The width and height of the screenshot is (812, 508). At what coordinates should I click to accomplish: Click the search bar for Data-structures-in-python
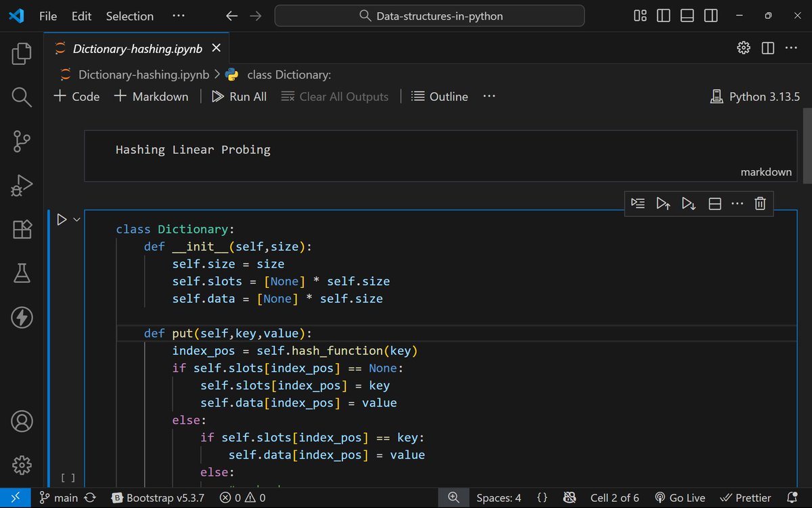(x=429, y=15)
